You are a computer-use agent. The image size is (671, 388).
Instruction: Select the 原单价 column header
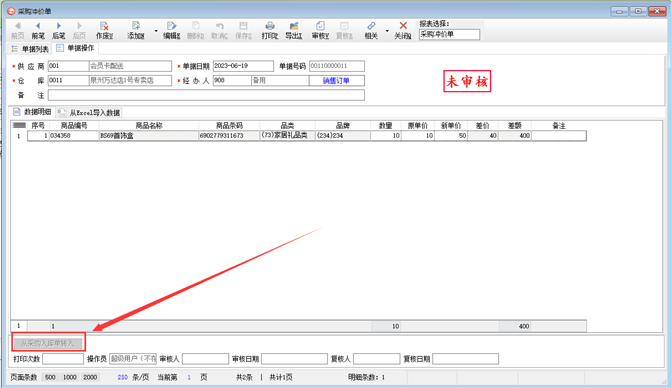tap(417, 125)
